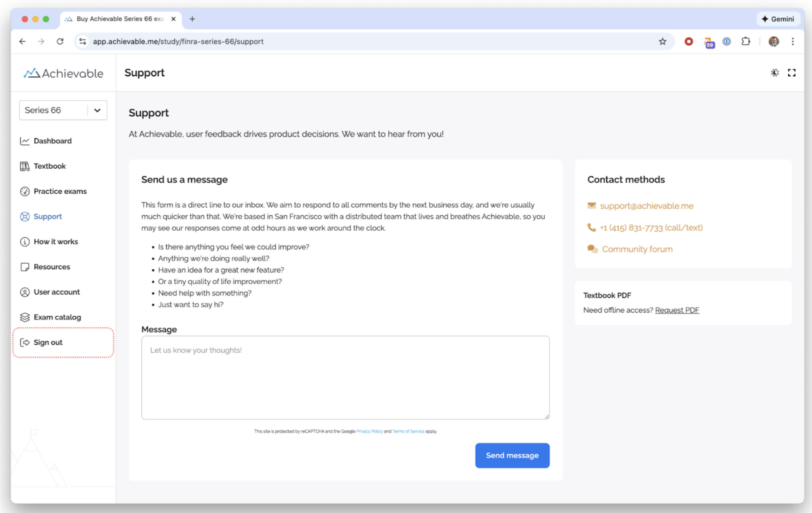Expand the Series 66 course dropdown
This screenshot has width=812, height=513.
point(97,110)
